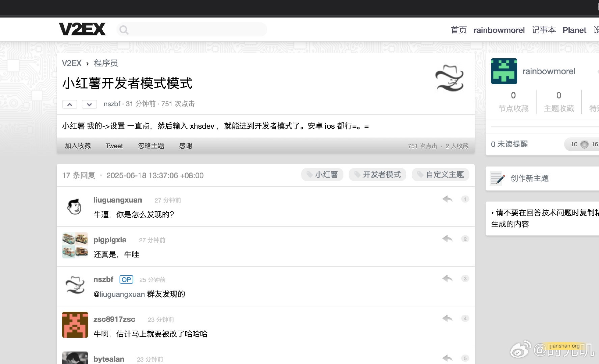The width and height of the screenshot is (599, 364).
Task: Click 忽略主题 to ignore the topic
Action: pyautogui.click(x=151, y=146)
